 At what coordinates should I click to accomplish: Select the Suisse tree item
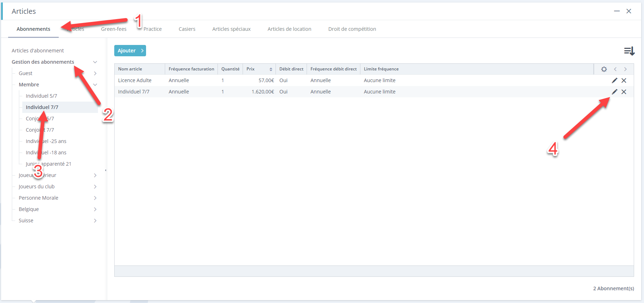point(26,221)
